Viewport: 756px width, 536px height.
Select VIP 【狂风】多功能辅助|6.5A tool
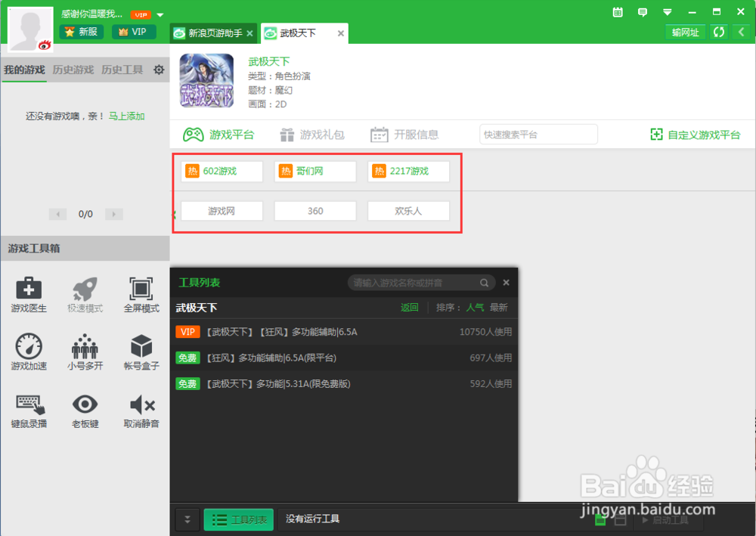(x=344, y=332)
